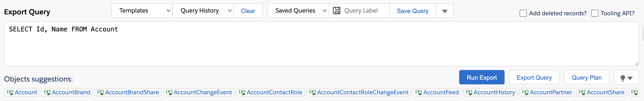Click the Clear button
Viewport: 644px width, 101px height.
248,11
